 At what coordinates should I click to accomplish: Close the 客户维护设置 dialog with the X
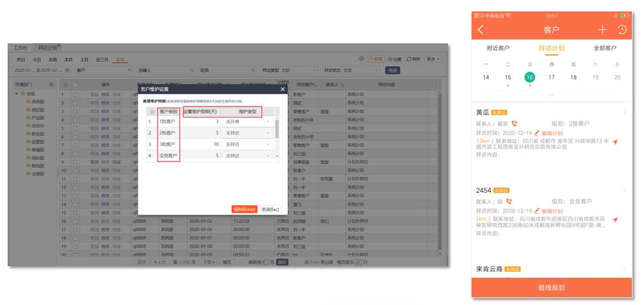(x=283, y=89)
